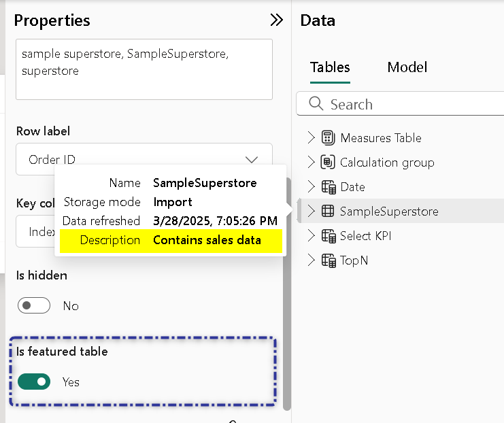Expand the TopN table node

click(x=312, y=260)
